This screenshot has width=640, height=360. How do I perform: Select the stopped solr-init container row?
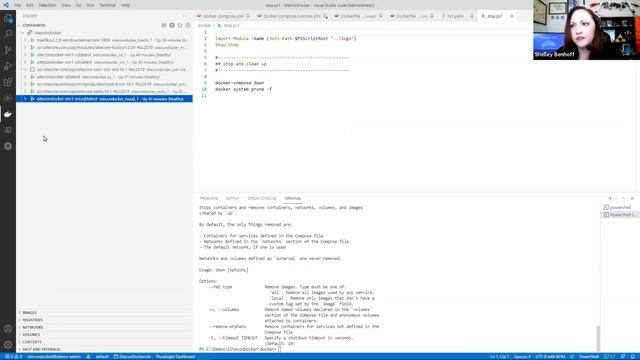click(x=104, y=69)
